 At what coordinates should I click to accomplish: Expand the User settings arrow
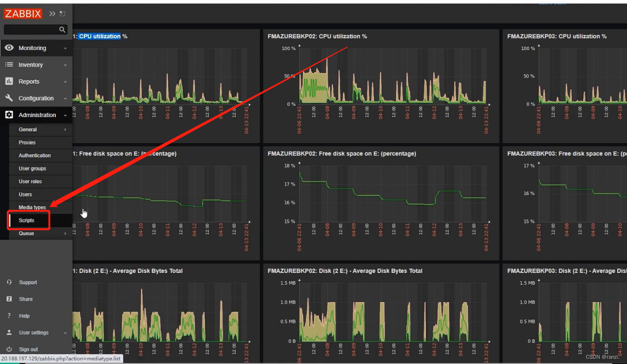point(65,333)
